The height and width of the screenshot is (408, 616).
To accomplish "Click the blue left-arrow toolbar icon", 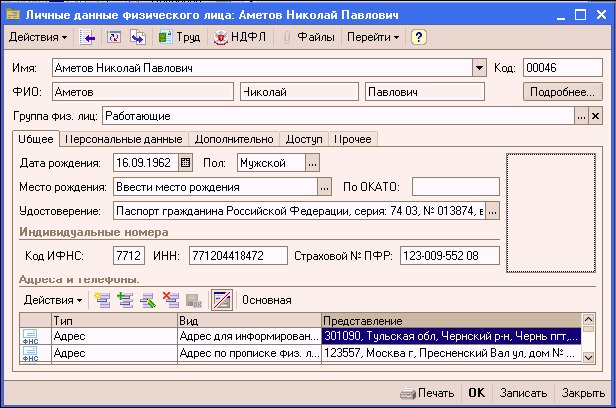I will (88, 37).
